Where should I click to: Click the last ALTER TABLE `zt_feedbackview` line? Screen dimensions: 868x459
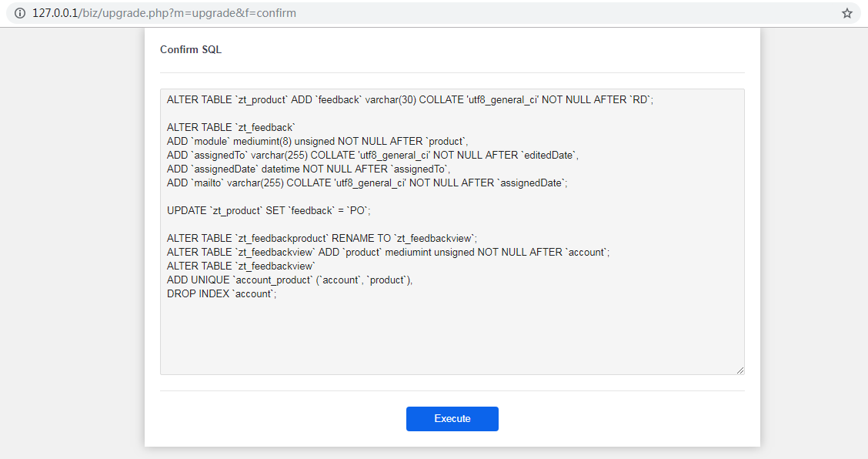tap(241, 266)
